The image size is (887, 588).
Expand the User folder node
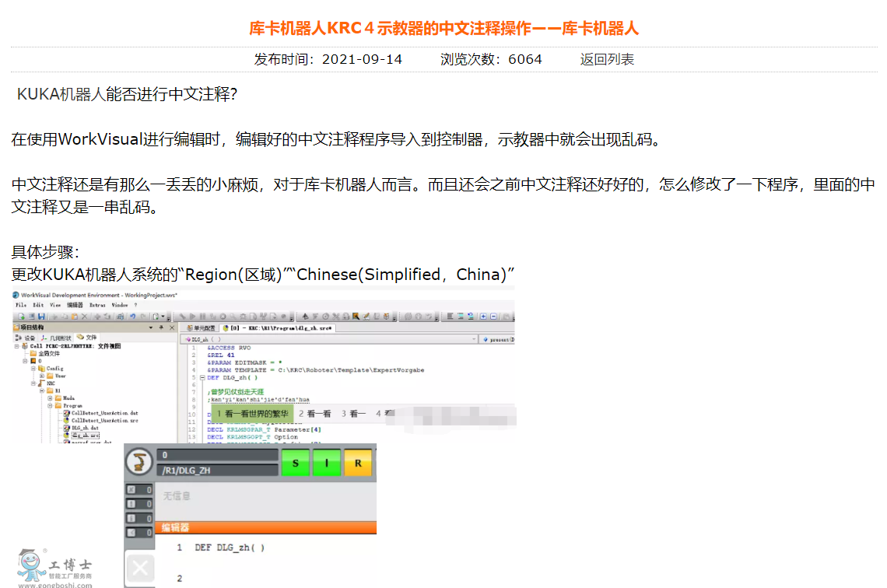pos(42,376)
